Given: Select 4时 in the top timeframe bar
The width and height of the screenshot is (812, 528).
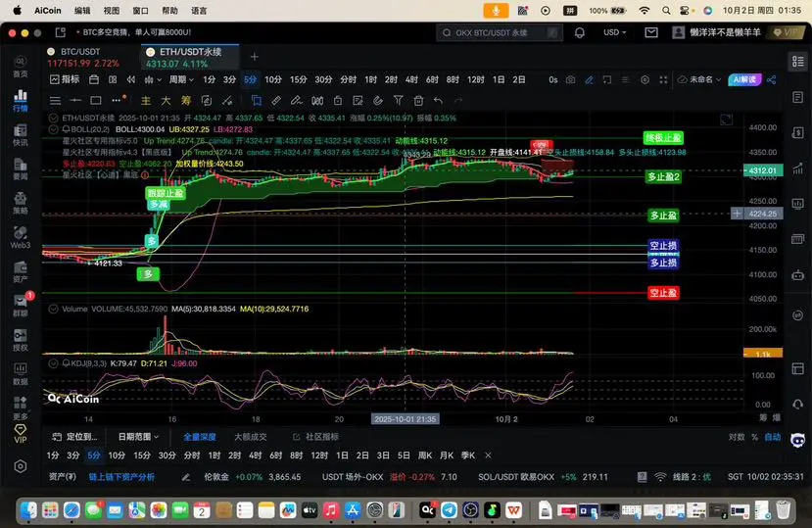Looking at the screenshot, I should [x=411, y=79].
